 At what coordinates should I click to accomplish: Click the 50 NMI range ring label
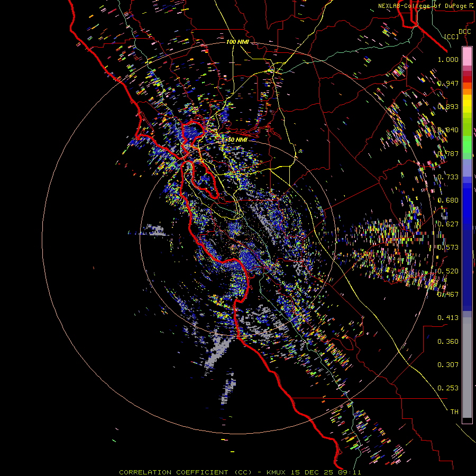pos(237,140)
